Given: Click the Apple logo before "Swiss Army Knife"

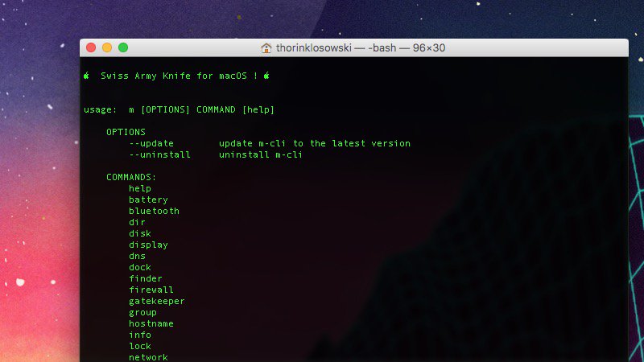Looking at the screenshot, I should [86, 76].
